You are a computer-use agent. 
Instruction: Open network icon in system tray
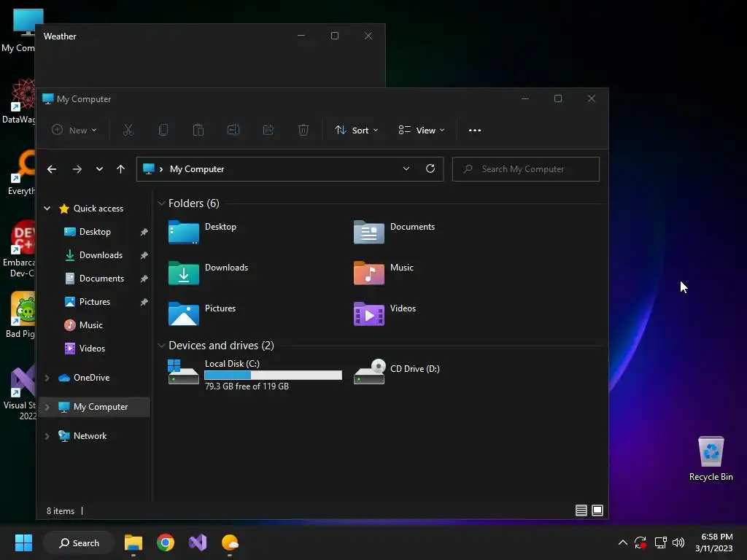click(x=660, y=542)
